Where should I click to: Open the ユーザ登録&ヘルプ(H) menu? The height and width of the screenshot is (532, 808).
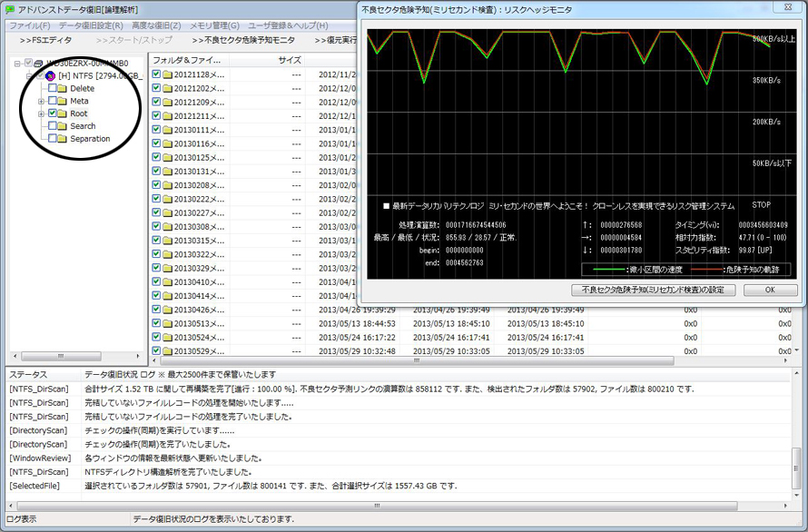click(288, 25)
